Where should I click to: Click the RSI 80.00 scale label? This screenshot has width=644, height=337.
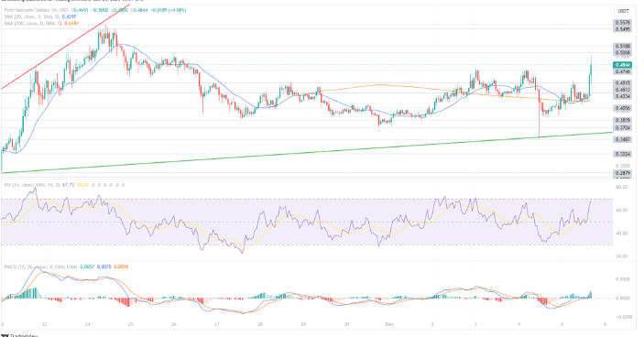(x=622, y=187)
